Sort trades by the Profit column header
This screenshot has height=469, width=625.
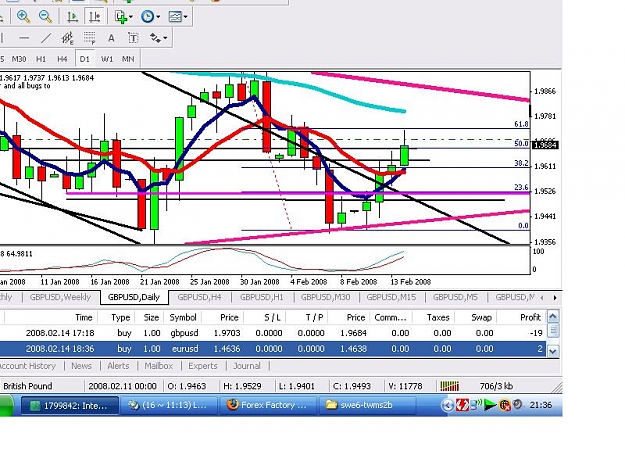521,318
